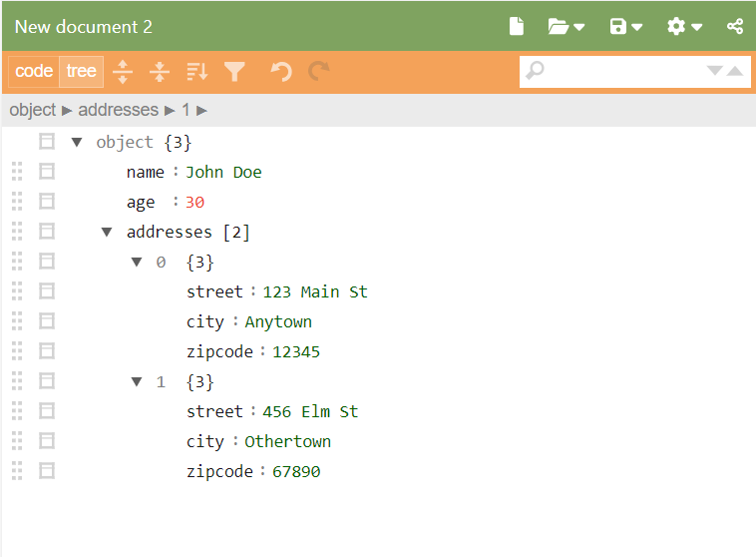756x557 pixels.
Task: Click inside the search input field
Action: pos(624,72)
